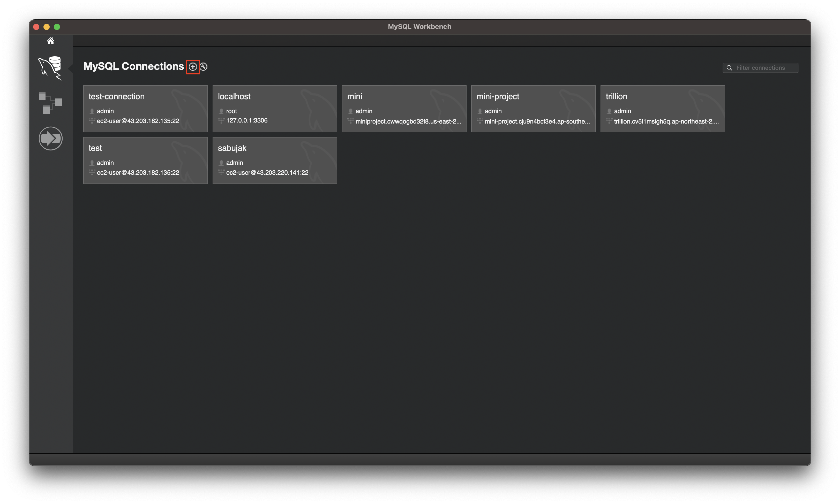The height and width of the screenshot is (504, 840).
Task: Click the Home tab icon
Action: [51, 41]
